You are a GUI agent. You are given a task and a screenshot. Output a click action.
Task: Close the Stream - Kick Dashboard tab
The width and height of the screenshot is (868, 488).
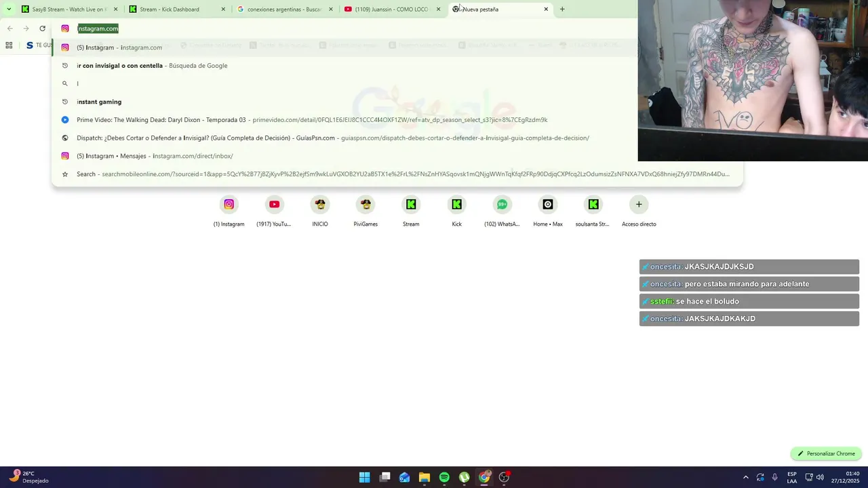pos(223,9)
